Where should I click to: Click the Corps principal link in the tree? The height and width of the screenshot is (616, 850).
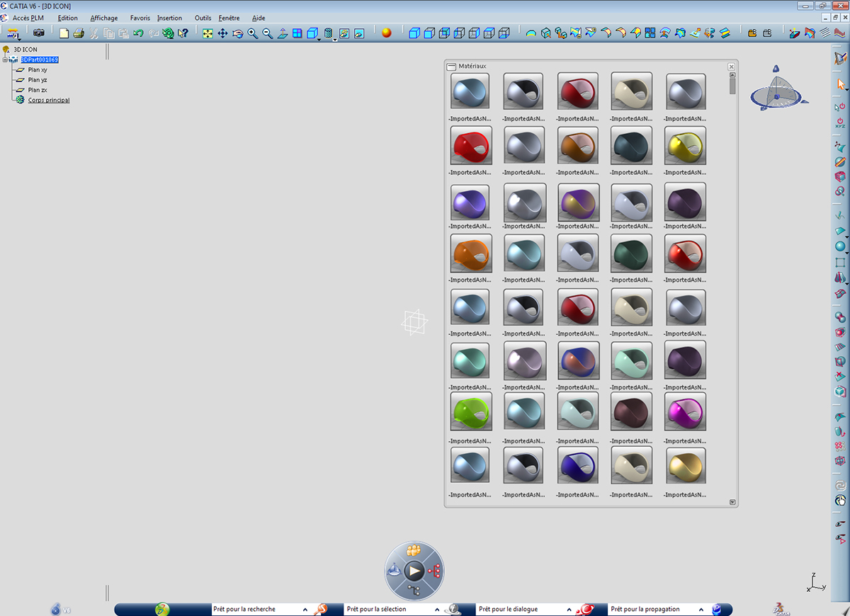click(48, 100)
